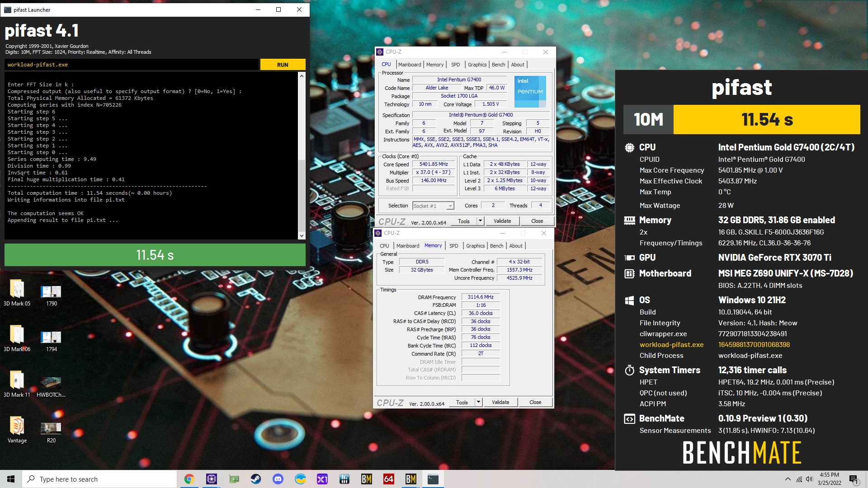The width and height of the screenshot is (868, 488).
Task: Click the GPU icon in BenchMate panel
Action: pos(629,258)
